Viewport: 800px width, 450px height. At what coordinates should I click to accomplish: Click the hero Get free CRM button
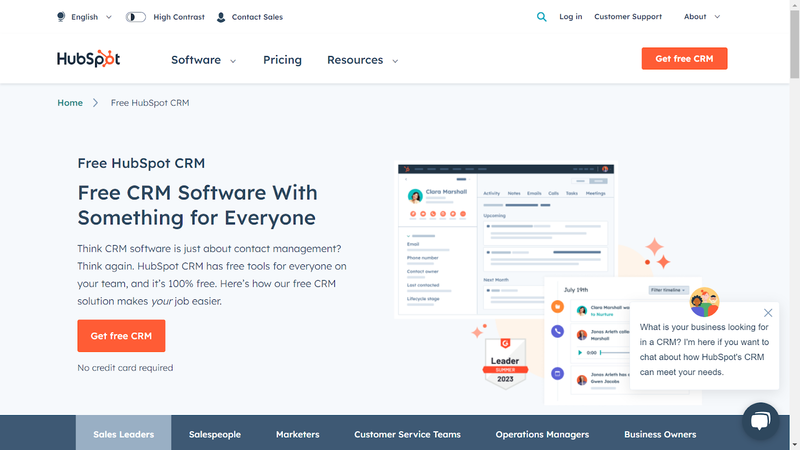coord(121,336)
